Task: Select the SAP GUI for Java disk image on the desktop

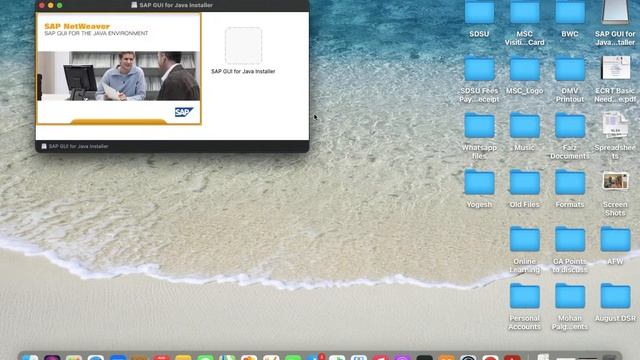Action: (615, 11)
